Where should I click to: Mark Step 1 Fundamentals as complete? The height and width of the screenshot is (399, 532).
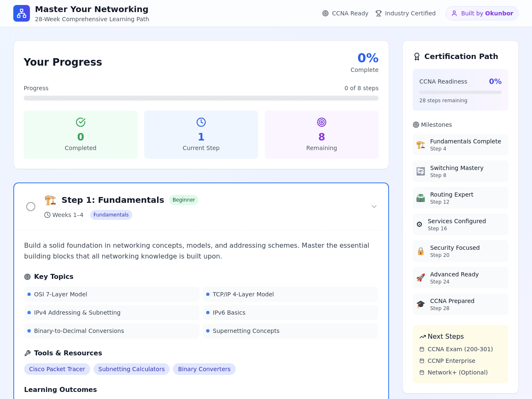[31, 207]
